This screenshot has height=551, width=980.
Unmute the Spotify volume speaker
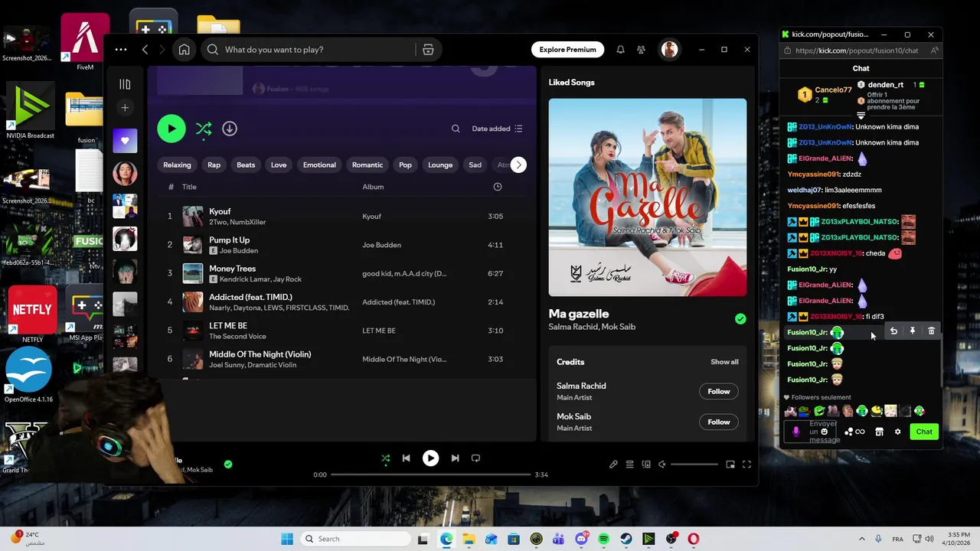point(662,464)
